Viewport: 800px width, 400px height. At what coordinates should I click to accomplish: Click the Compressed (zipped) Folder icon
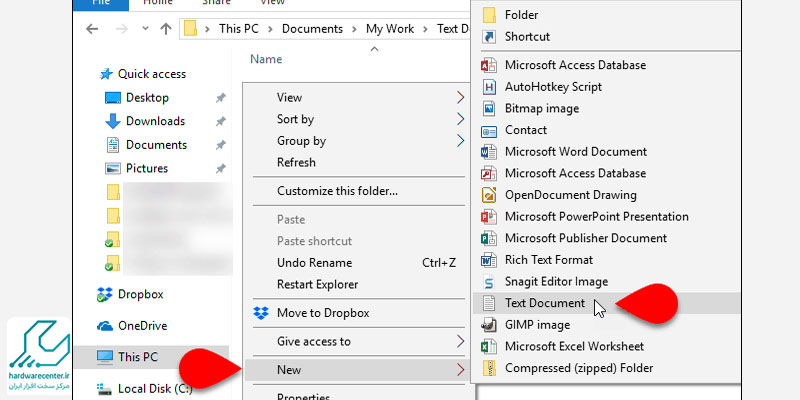489,368
